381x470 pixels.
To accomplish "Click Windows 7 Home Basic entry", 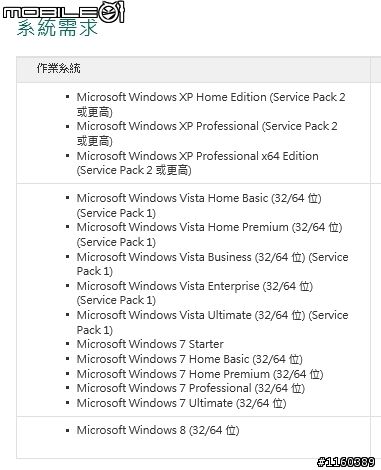I will [190, 359].
